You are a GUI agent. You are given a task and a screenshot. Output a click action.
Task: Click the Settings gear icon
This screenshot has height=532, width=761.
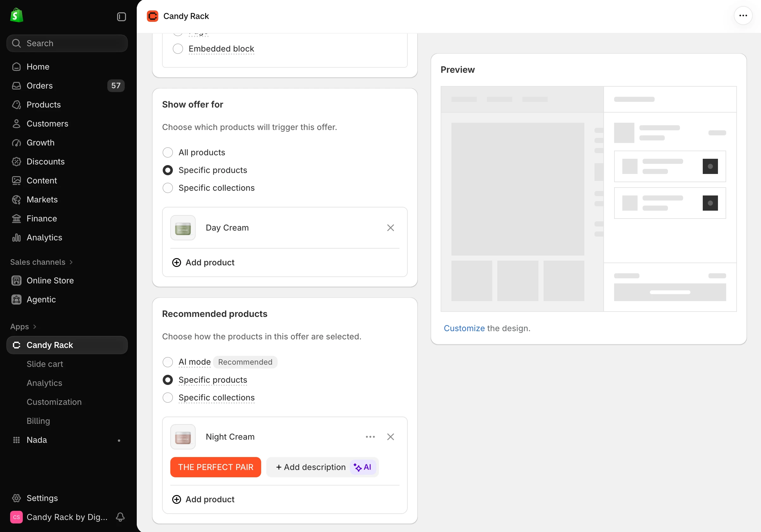click(16, 498)
